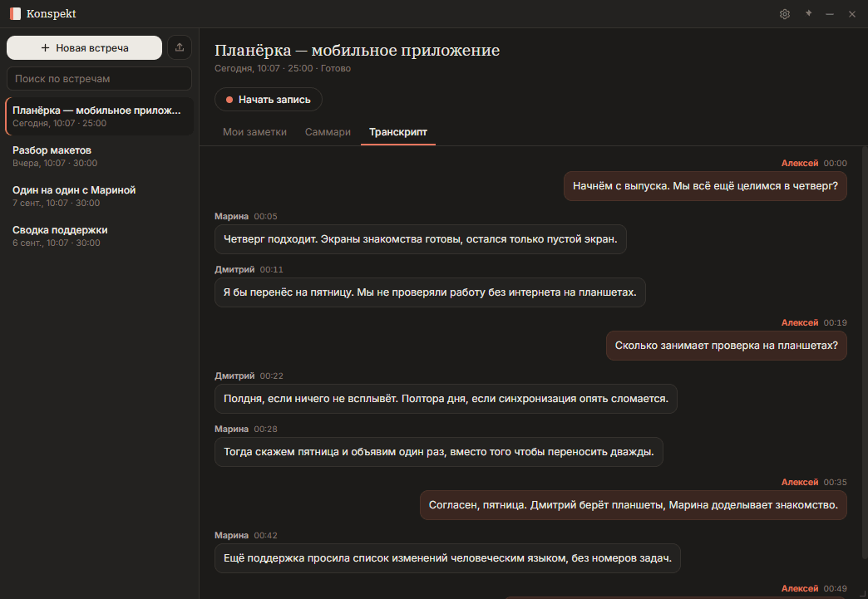This screenshot has height=599, width=868.
Task: Click the 00:22 timestamp
Action: (x=271, y=376)
